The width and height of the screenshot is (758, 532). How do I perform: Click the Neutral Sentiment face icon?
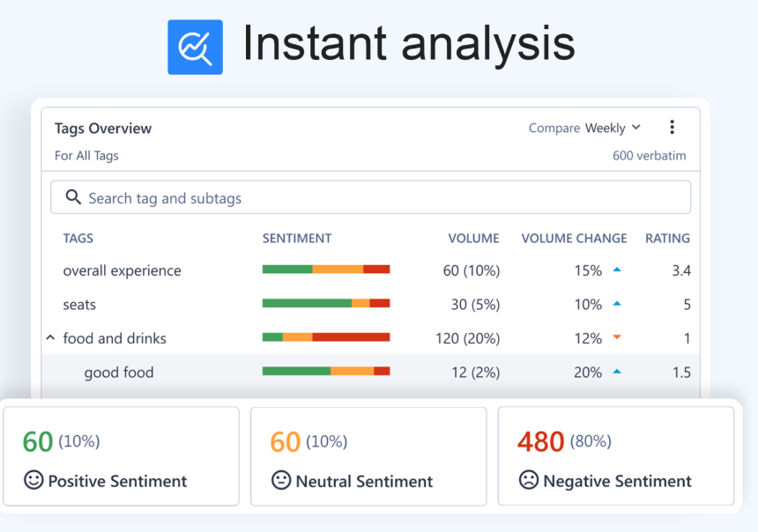(x=280, y=481)
